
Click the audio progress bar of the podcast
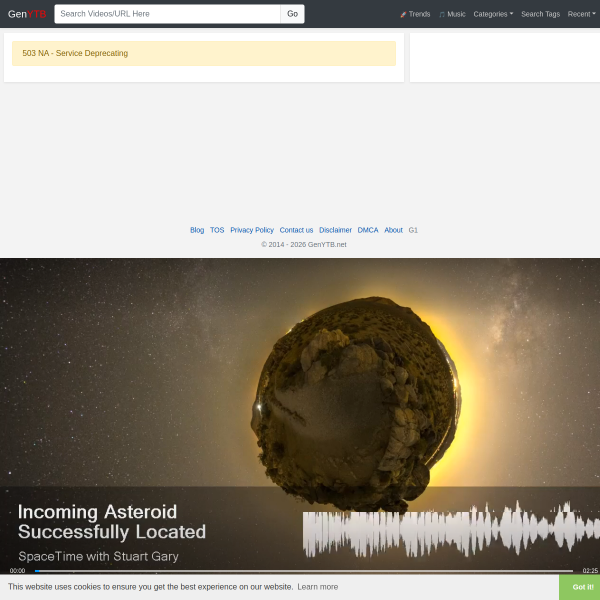(x=304, y=571)
